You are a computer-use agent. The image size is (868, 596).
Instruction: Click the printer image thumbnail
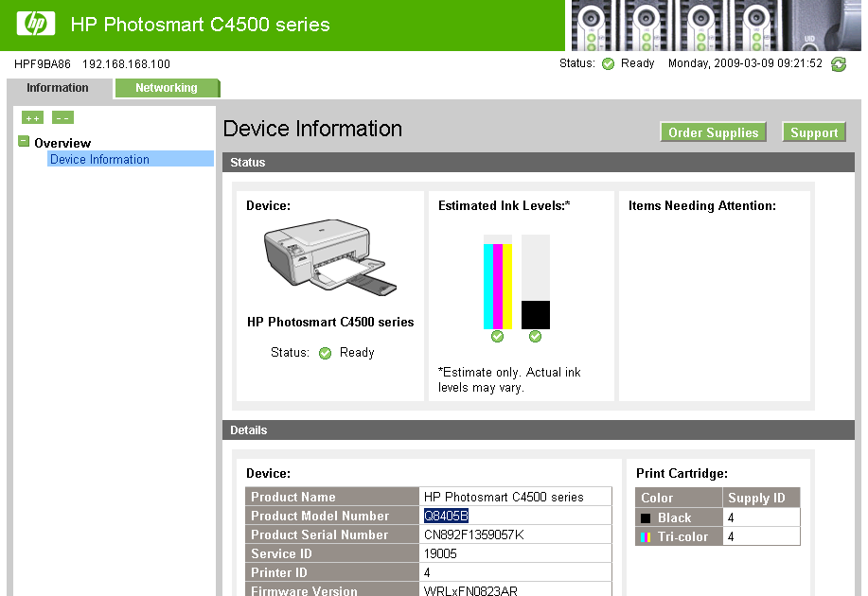pos(330,256)
